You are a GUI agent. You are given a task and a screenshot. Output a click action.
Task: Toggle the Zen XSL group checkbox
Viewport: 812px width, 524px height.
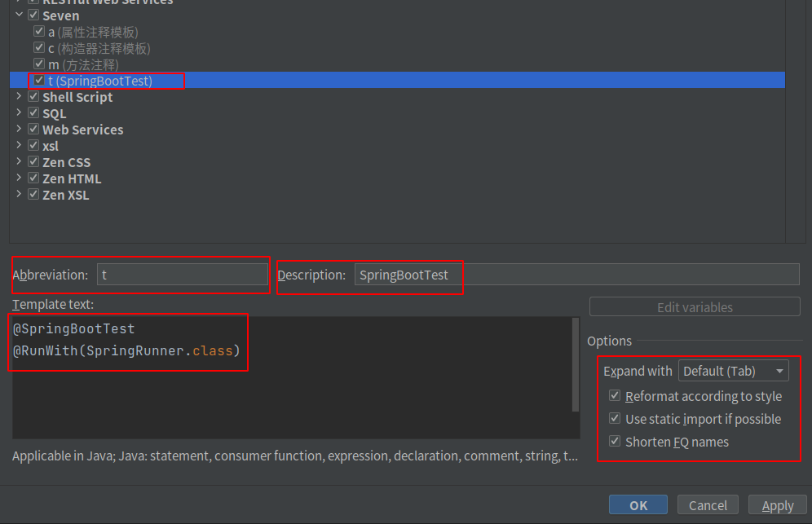pos(33,194)
